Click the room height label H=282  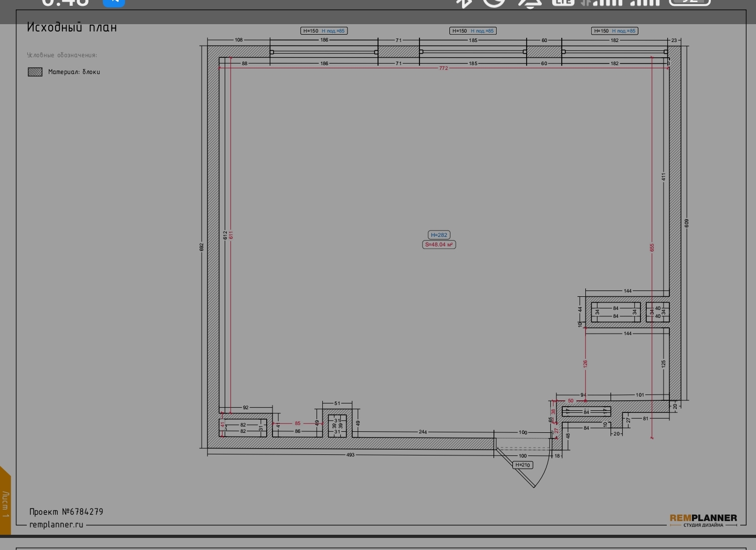tap(439, 235)
